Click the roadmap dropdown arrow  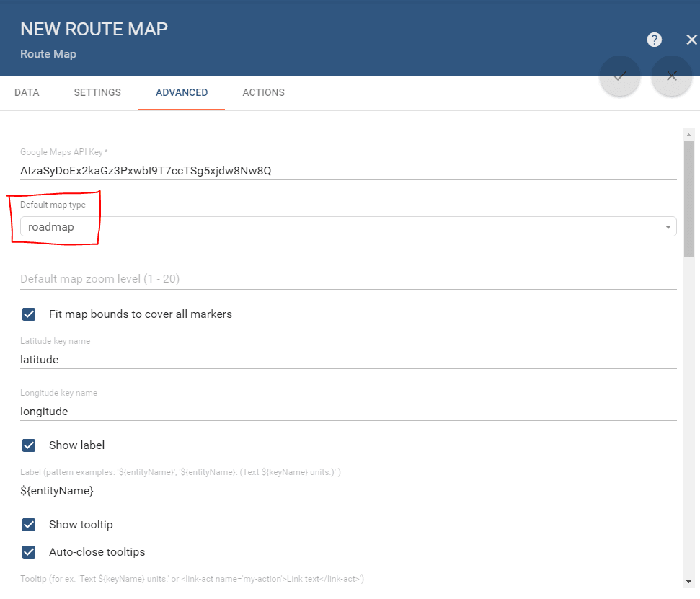click(x=668, y=228)
